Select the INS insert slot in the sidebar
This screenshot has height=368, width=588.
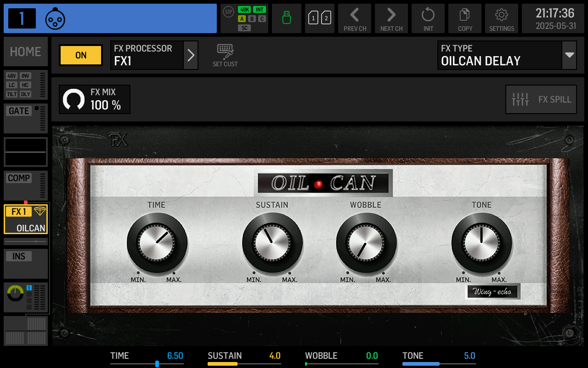pos(18,256)
